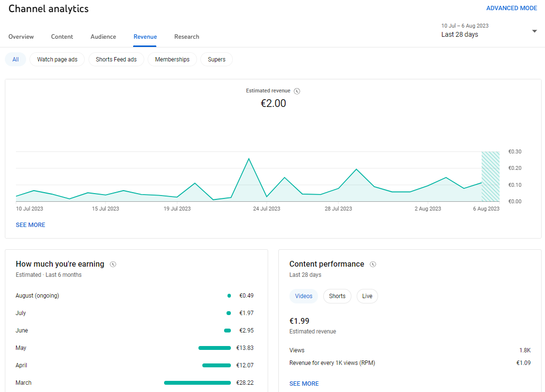Select the Shorts Feed ads filter chip
Viewport: 545px width, 392px height.
(x=116, y=60)
